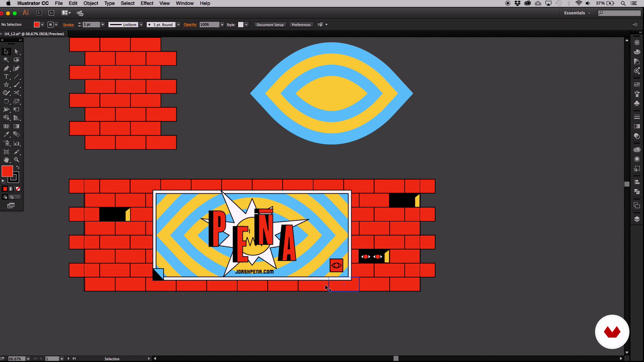Select the Blend tool
This screenshot has height=362, width=644.
point(16,134)
